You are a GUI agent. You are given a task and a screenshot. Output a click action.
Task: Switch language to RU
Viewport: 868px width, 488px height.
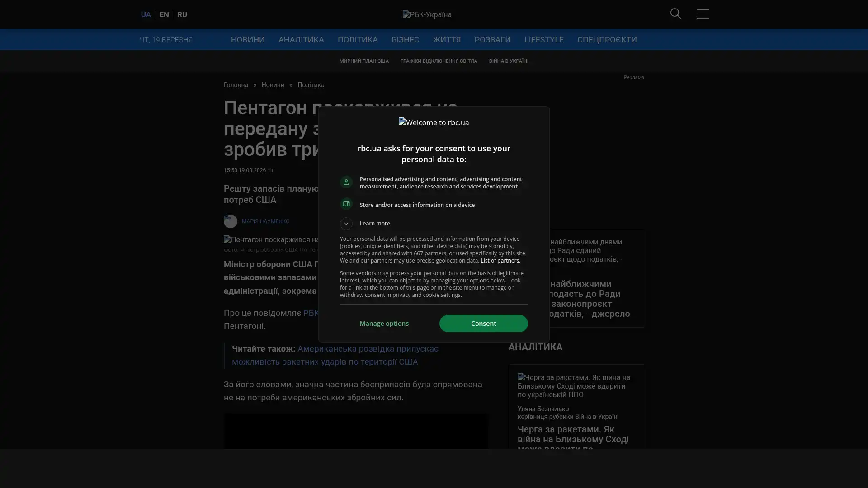182,14
